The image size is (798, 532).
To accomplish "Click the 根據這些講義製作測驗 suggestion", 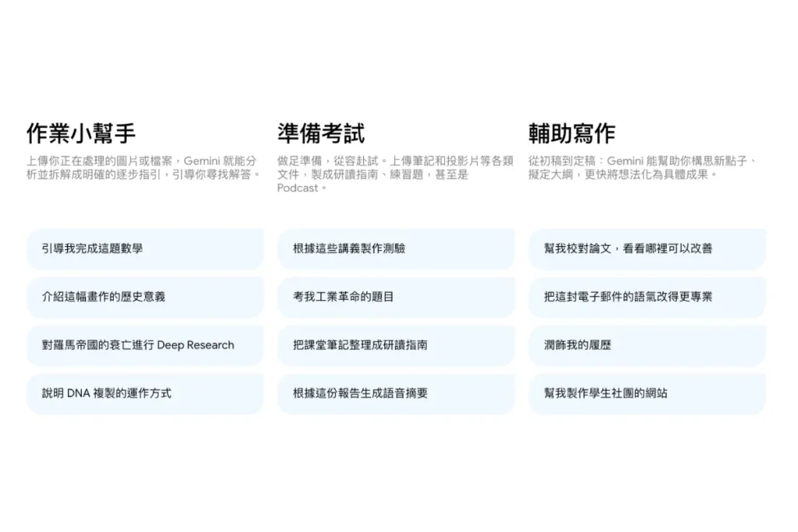I will tap(396, 248).
